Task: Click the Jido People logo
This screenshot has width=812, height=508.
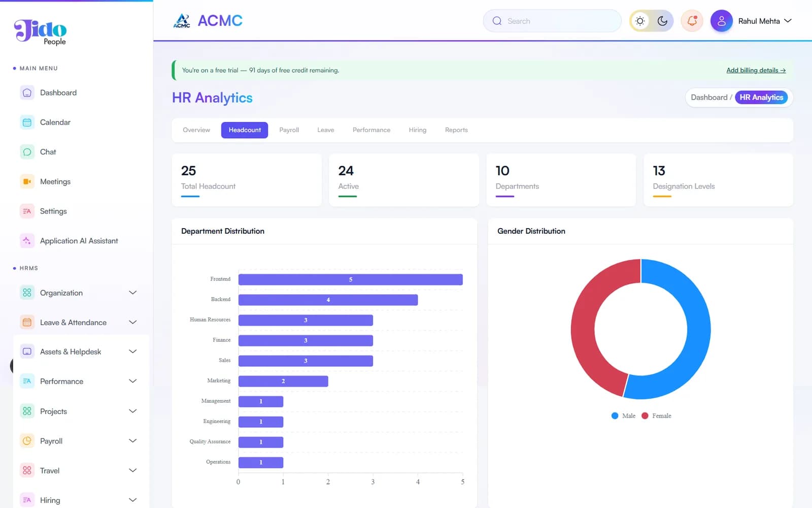Action: click(x=41, y=32)
